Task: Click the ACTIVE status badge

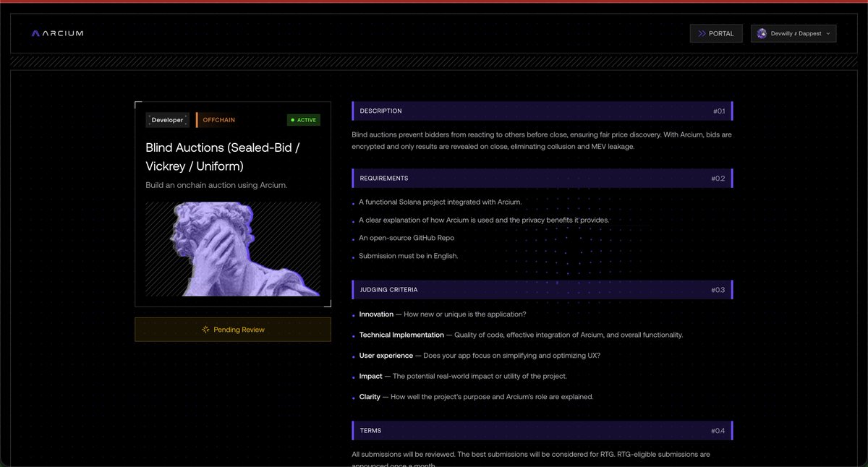Action: 303,120
